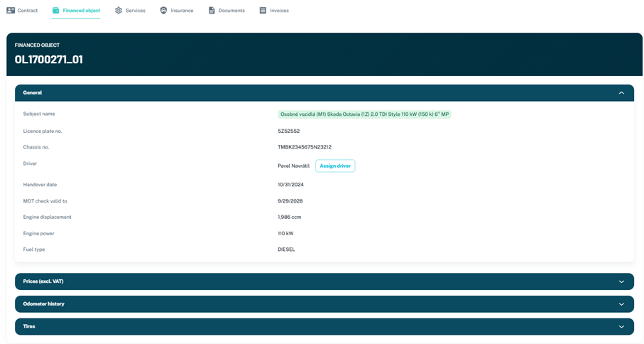644x344 pixels.
Task: Click the Services gear icon
Action: coord(119,11)
